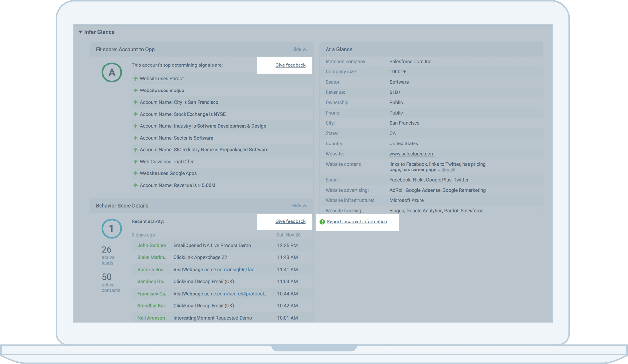Click EmailOpened NA Live Product Demo activity

pos(212,246)
